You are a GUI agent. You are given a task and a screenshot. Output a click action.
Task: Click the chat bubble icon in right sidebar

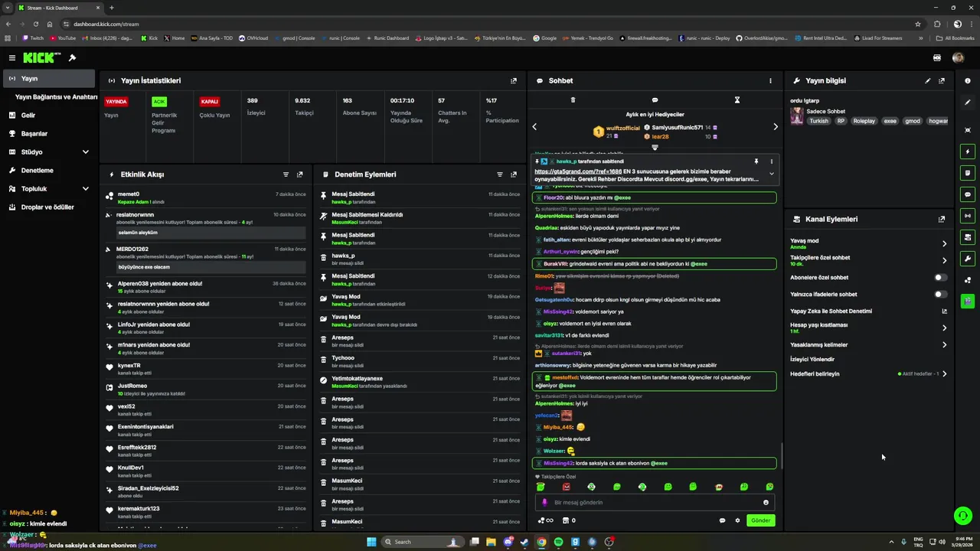tap(968, 194)
